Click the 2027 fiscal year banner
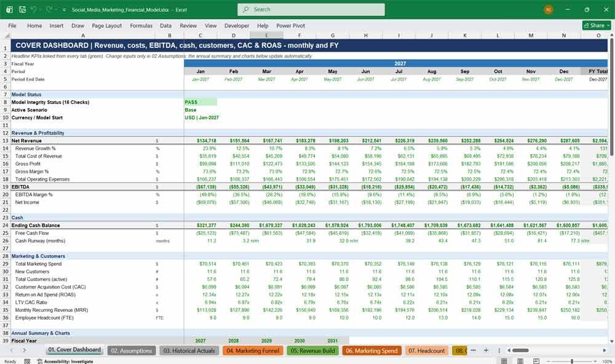 (x=396, y=63)
